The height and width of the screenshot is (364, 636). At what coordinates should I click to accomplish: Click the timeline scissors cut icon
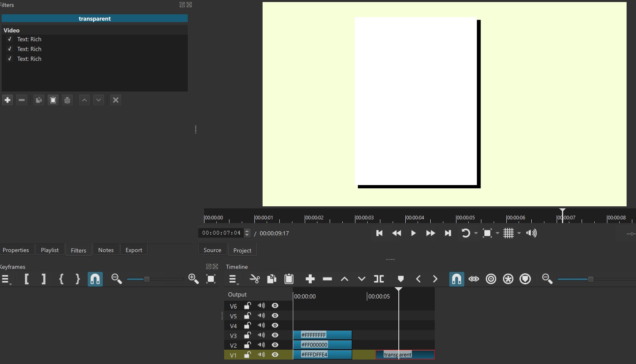(x=254, y=279)
